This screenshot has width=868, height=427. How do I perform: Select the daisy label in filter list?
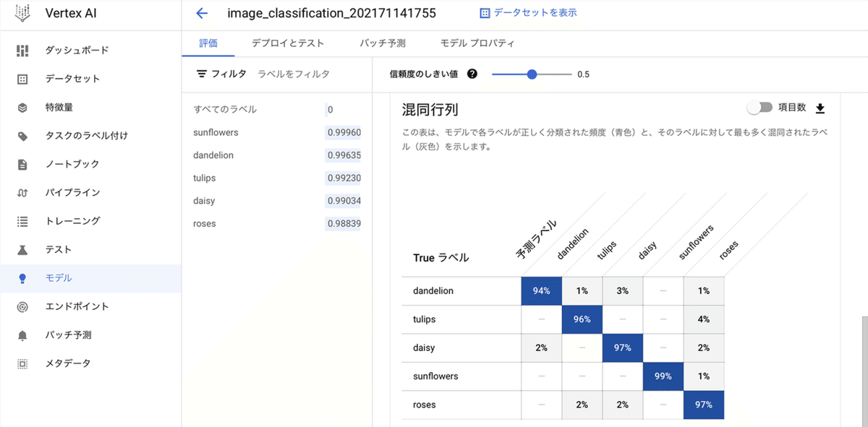(x=204, y=201)
